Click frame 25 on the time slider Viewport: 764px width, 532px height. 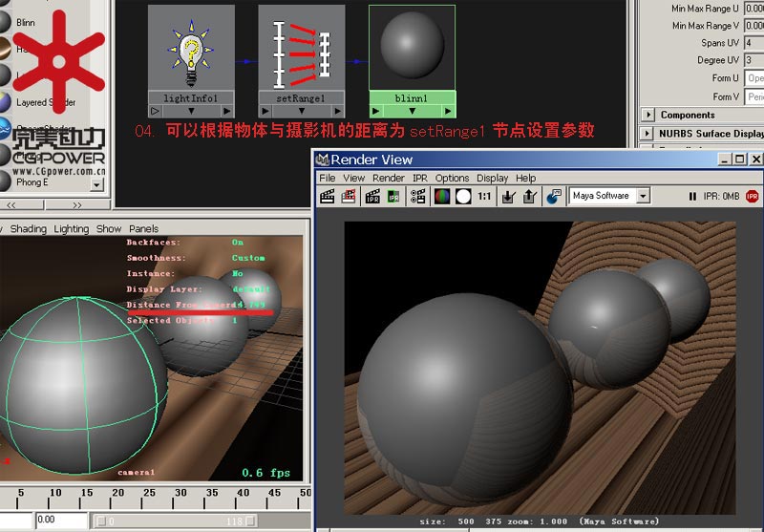click(118, 494)
